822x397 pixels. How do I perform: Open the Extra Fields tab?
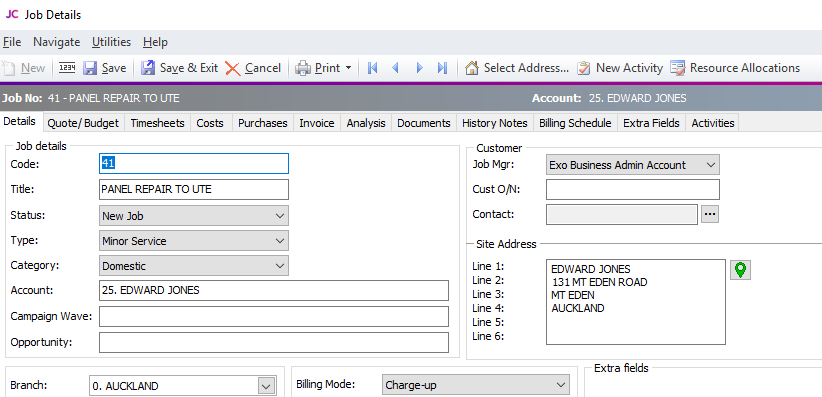pos(651,123)
